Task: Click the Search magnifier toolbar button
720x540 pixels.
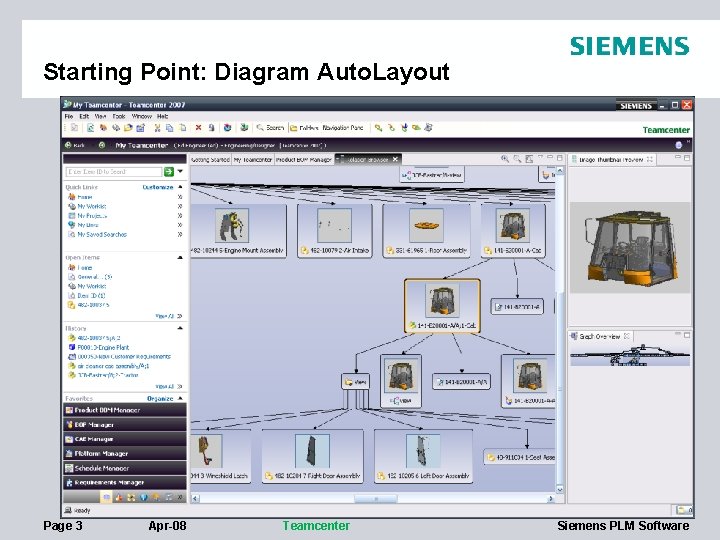Action: [x=270, y=128]
